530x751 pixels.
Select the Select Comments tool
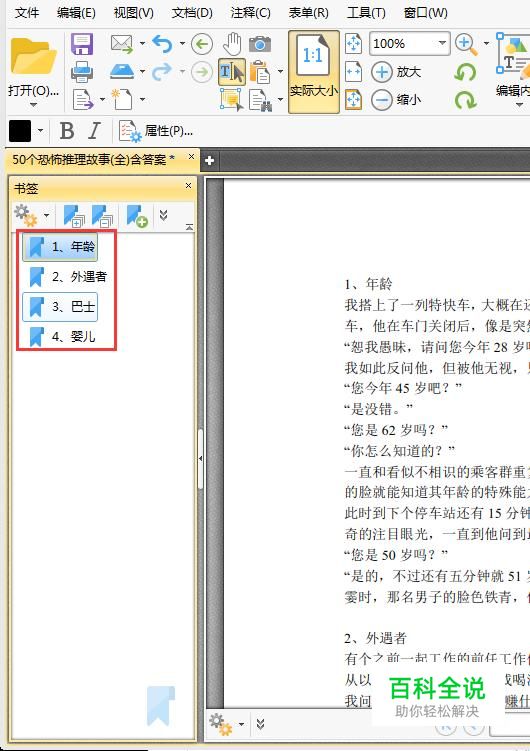(x=232, y=100)
